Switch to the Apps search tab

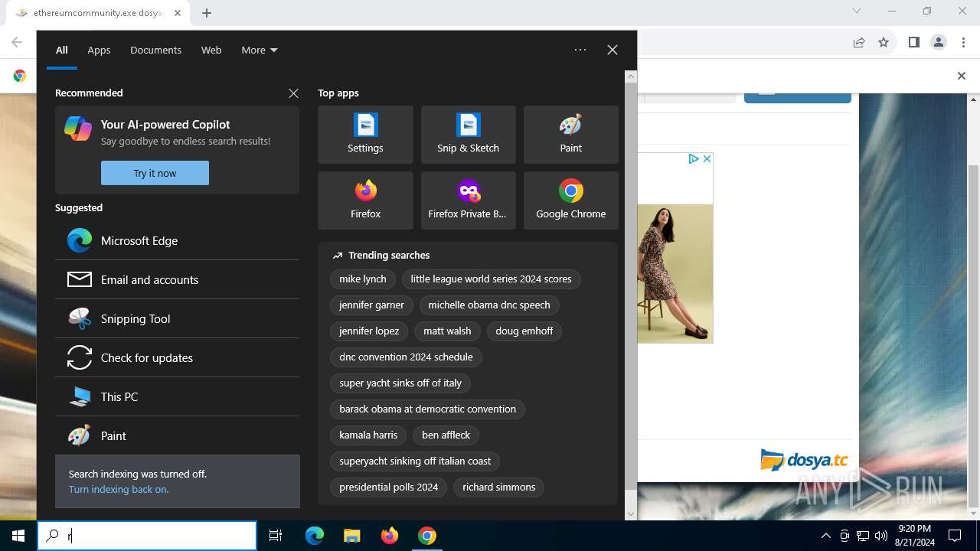click(x=99, y=50)
